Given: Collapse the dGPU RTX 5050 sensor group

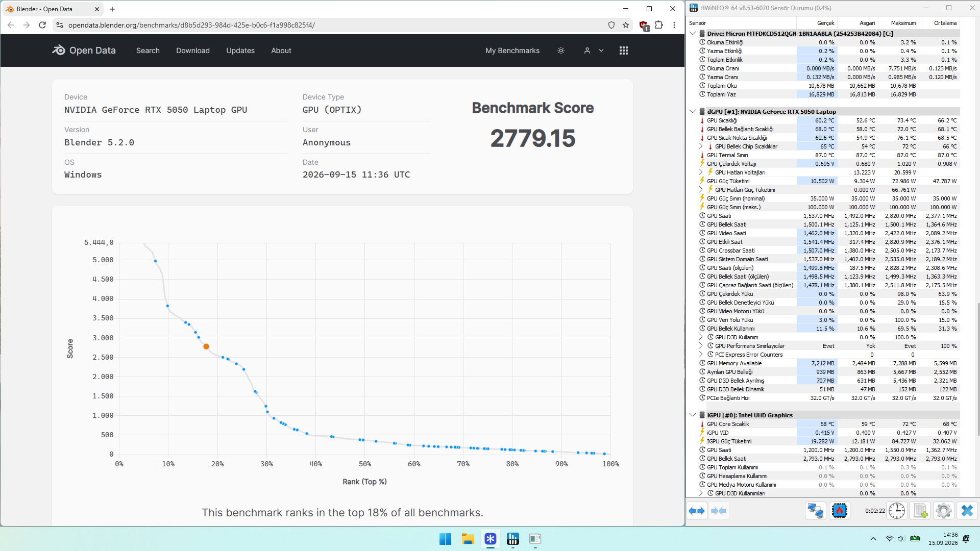Looking at the screenshot, I should click(693, 112).
